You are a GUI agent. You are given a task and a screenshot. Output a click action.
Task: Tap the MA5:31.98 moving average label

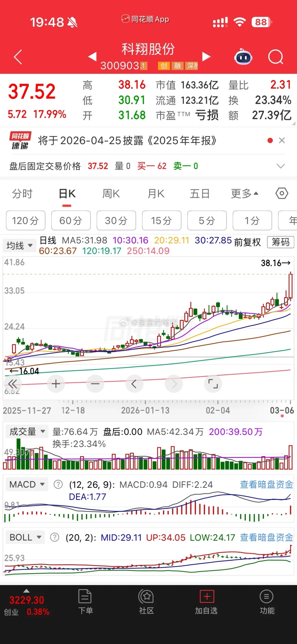[84, 240]
